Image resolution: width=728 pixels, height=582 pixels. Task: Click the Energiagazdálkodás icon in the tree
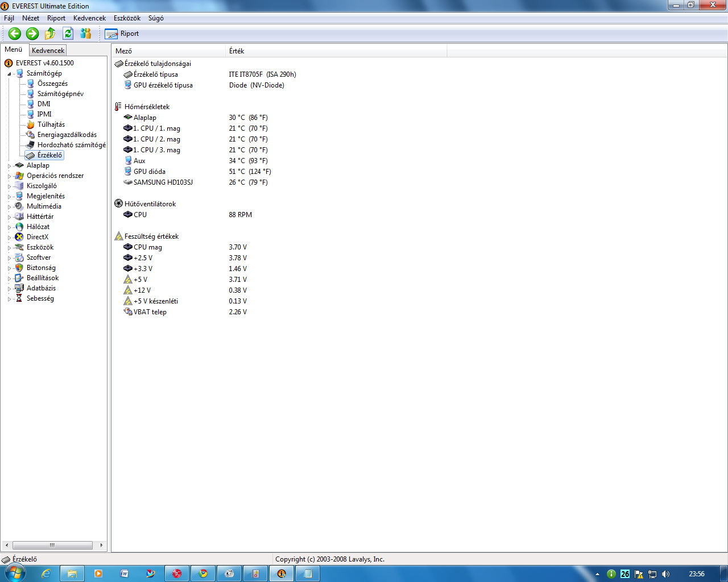(31, 135)
